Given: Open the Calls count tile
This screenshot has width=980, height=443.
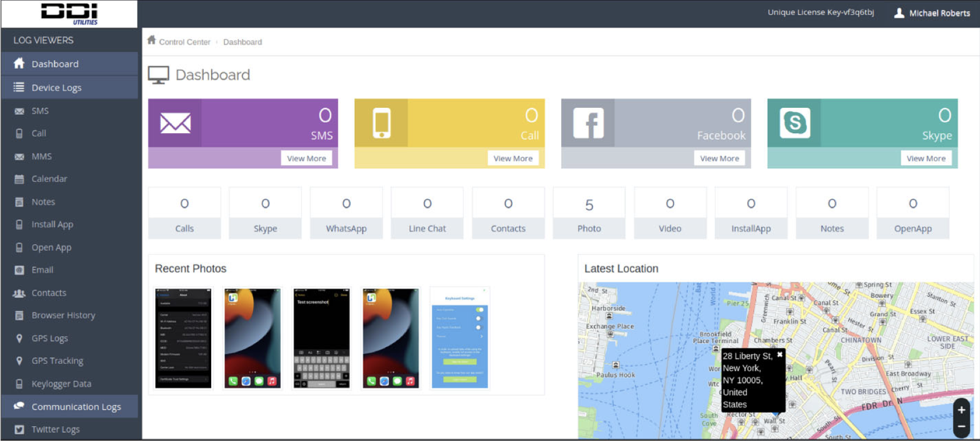Looking at the screenshot, I should (x=184, y=213).
